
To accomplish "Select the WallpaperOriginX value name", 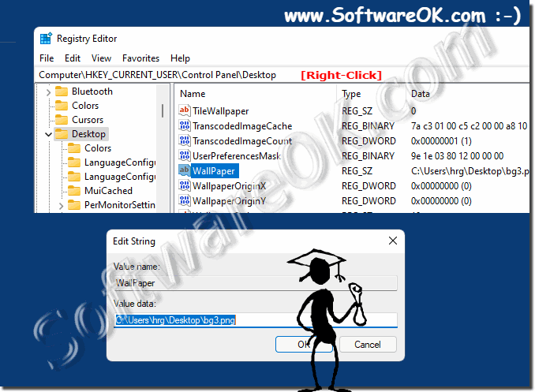I will click(x=229, y=186).
